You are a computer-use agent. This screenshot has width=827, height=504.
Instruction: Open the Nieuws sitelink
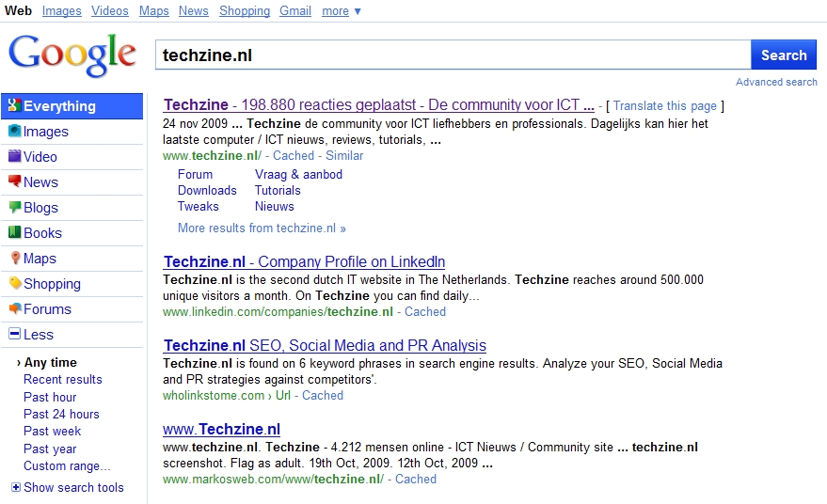click(275, 206)
